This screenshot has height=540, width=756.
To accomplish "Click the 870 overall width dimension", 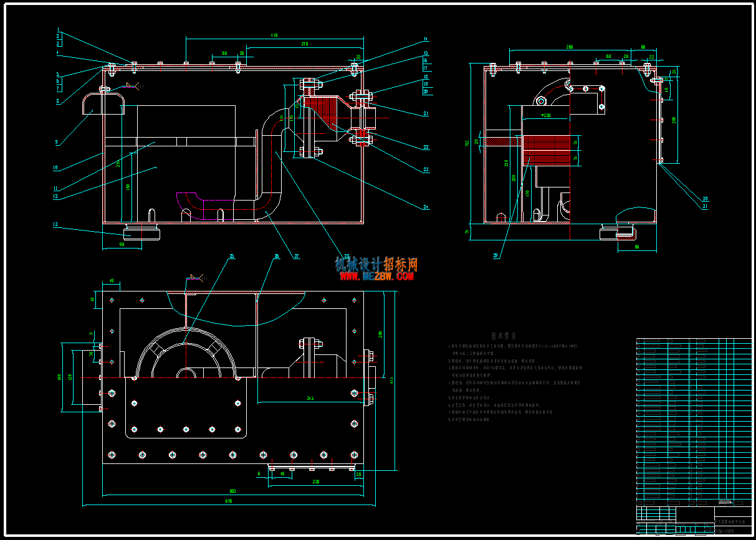I will [228, 501].
